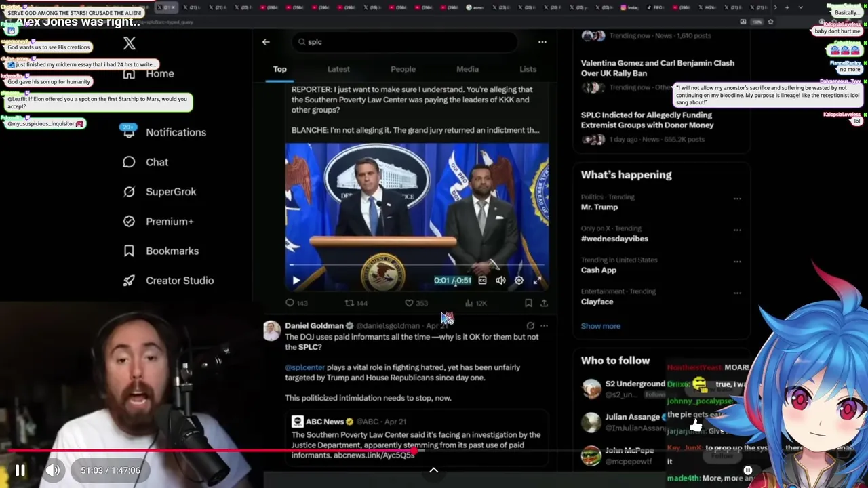
Task: Open the Premium+ checkmark icon
Action: (x=129, y=221)
